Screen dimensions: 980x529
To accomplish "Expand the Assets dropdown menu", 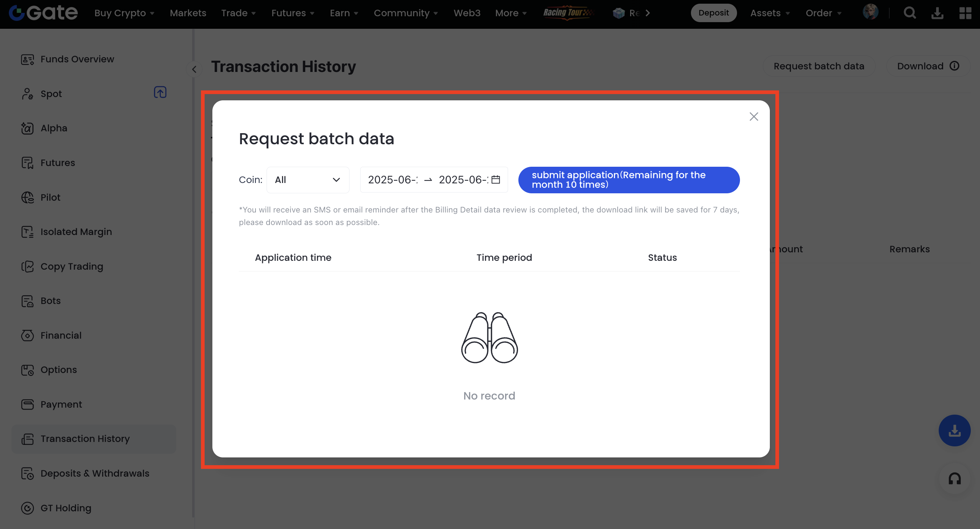I will pyautogui.click(x=770, y=13).
